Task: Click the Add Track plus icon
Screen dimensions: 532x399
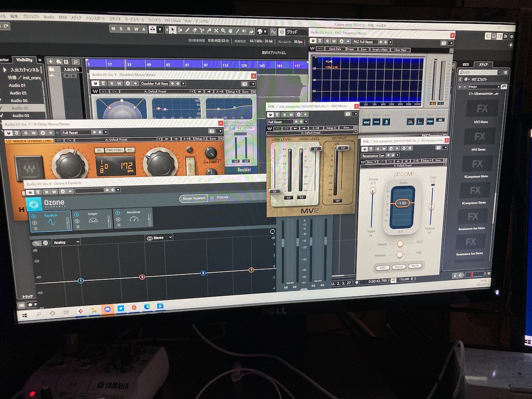Action: click(51, 61)
